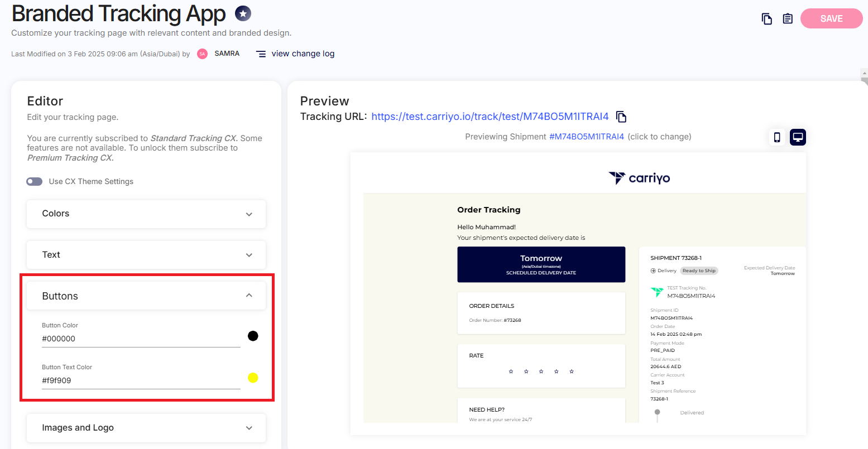This screenshot has width=868, height=449.
Task: Rate five stars in the RATE card
Action: click(x=572, y=371)
